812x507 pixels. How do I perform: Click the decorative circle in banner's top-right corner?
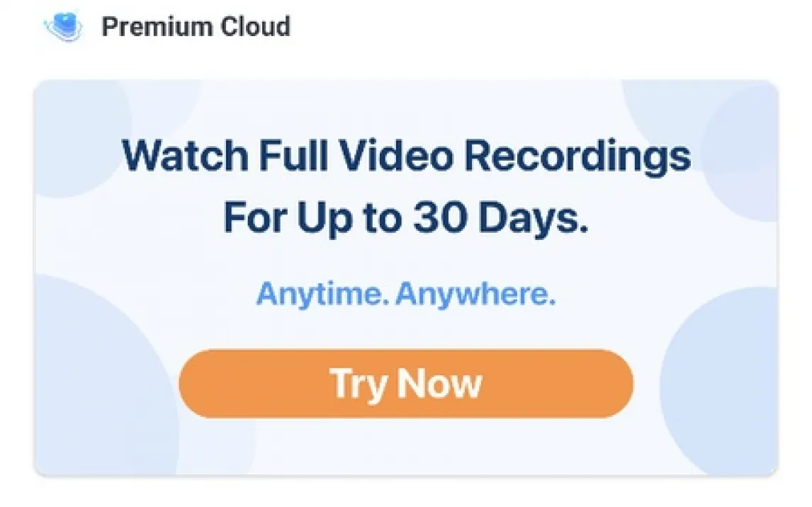click(x=740, y=150)
